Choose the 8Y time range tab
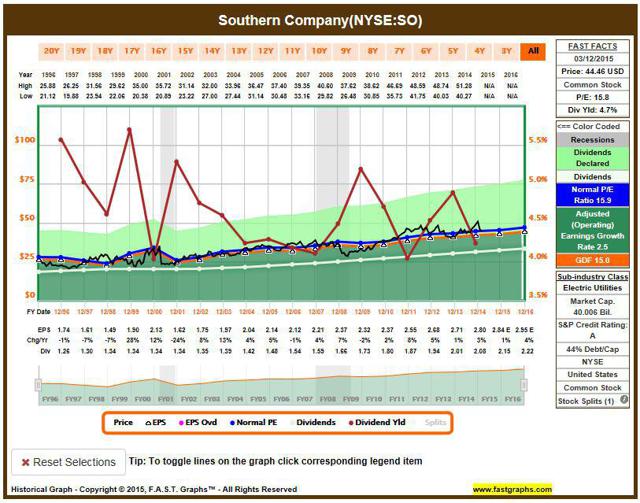The width and height of the screenshot is (640, 503). pos(373,51)
